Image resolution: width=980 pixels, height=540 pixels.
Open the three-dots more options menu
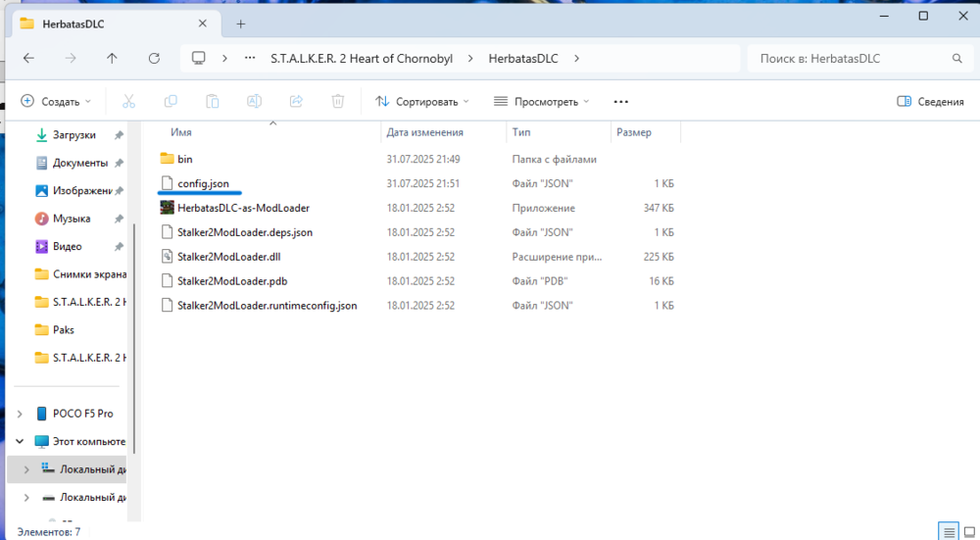[620, 101]
